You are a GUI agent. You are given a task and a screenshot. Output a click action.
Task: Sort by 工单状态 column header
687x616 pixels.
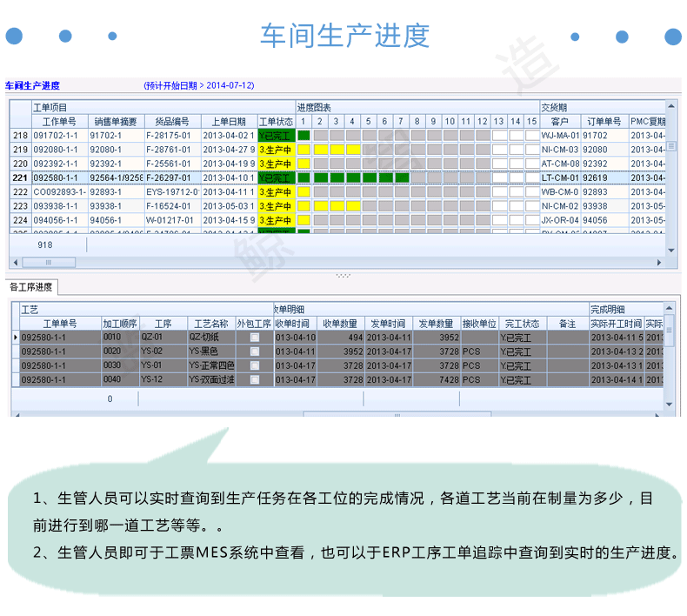[x=276, y=122]
